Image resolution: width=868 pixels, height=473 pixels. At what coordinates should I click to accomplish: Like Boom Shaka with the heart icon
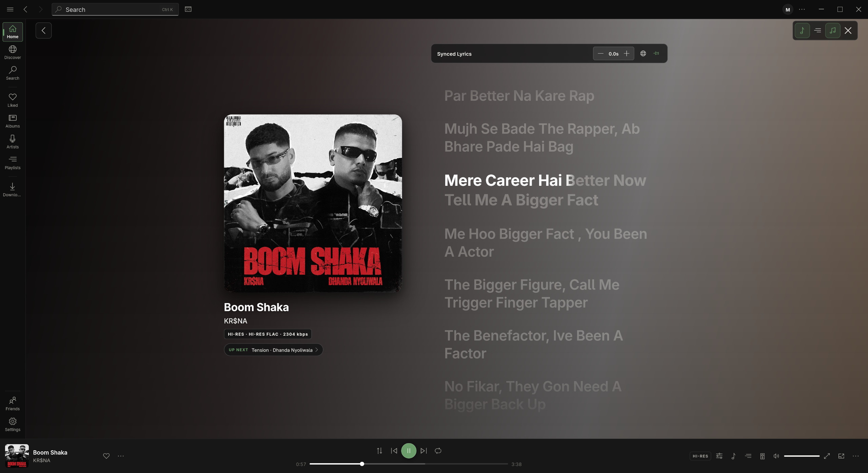click(x=106, y=456)
